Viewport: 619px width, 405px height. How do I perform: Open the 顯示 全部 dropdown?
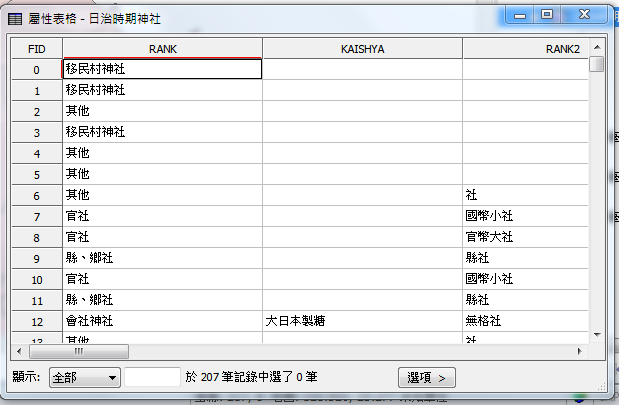(84, 377)
